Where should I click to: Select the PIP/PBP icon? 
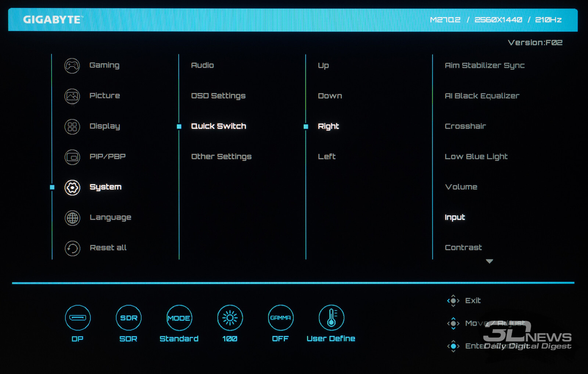(x=72, y=157)
